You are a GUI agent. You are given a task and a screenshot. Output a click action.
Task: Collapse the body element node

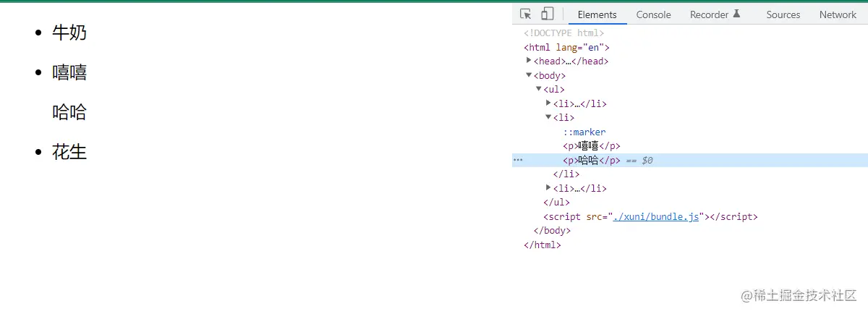529,75
